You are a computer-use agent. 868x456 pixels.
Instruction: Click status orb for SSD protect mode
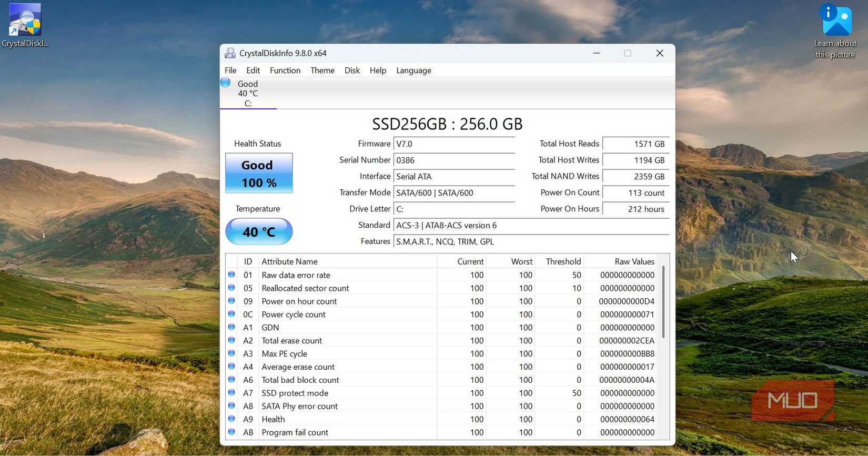(231, 393)
